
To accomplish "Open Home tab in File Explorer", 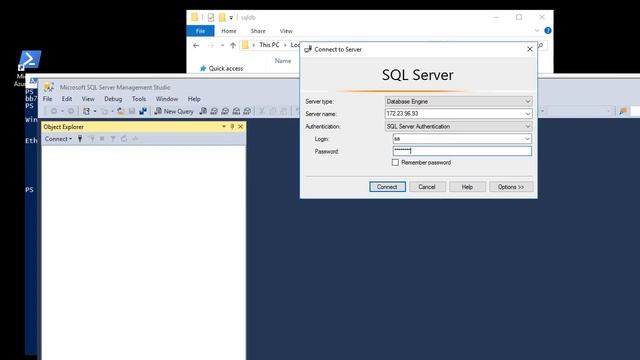I will 229,31.
